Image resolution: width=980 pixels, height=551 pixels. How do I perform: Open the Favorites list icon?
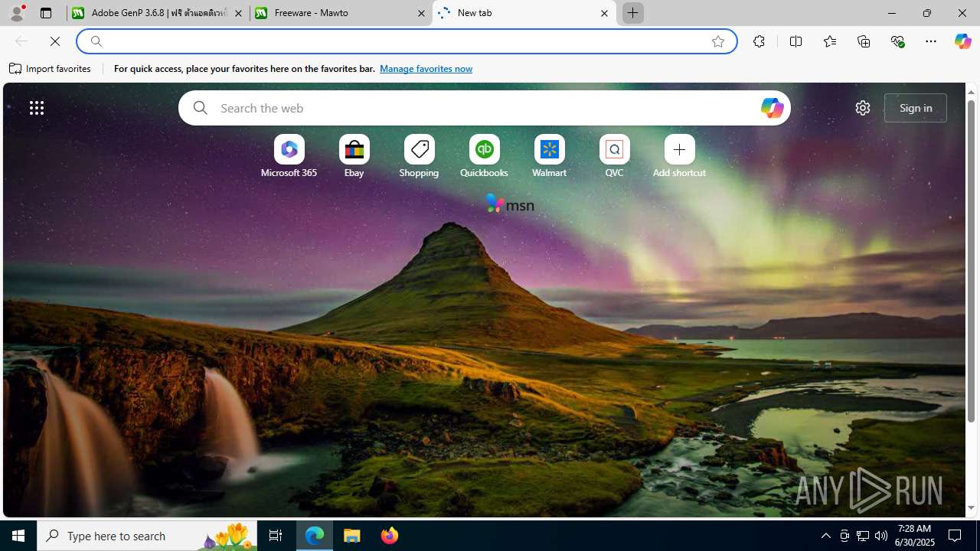pos(830,41)
